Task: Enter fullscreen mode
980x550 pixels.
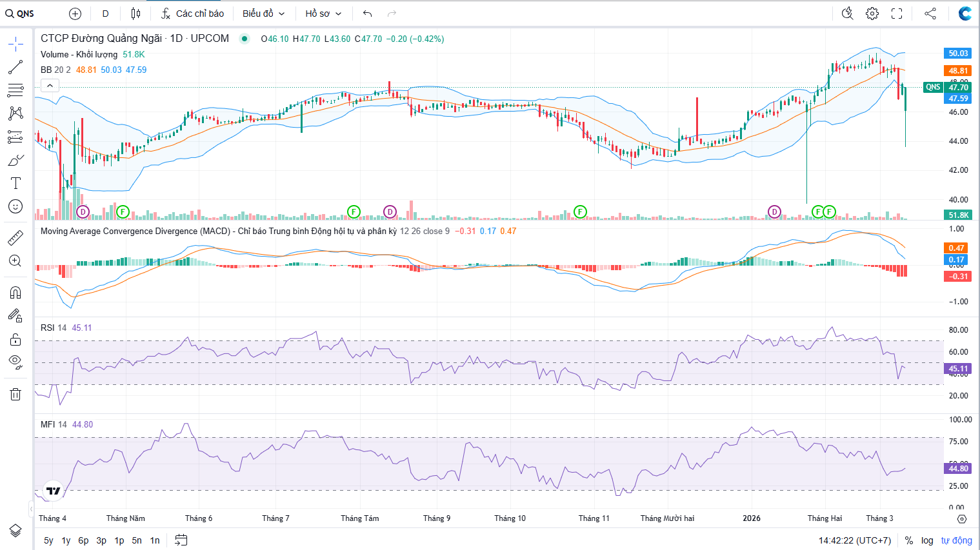Action: [897, 14]
